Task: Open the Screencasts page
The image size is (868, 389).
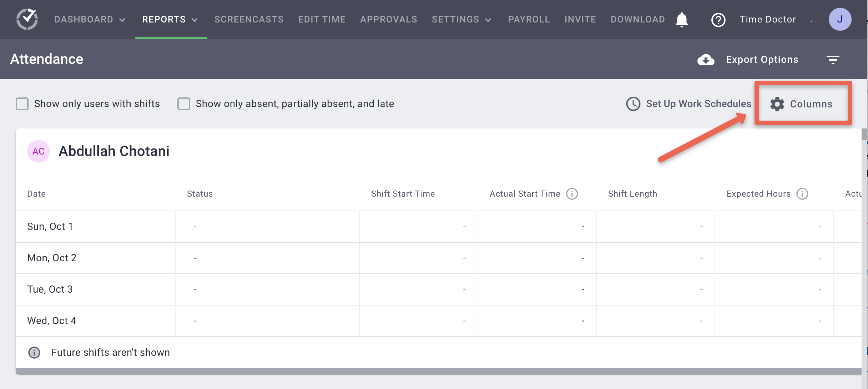Action: pyautogui.click(x=249, y=19)
